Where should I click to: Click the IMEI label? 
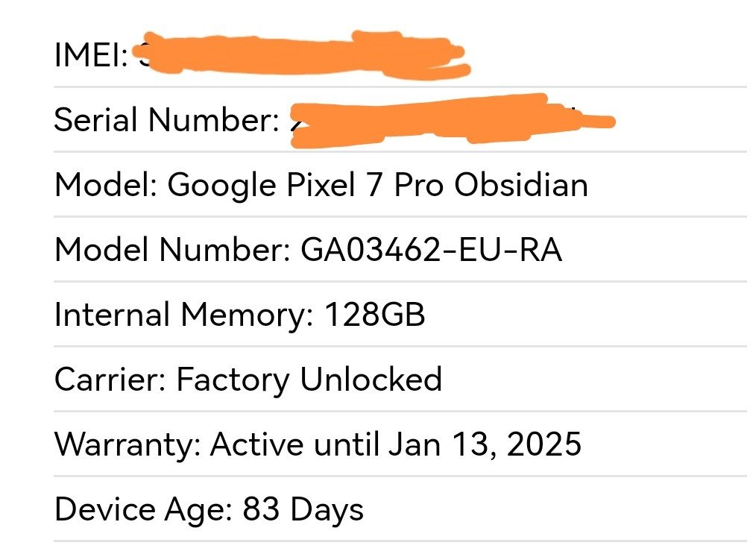pos(89,56)
